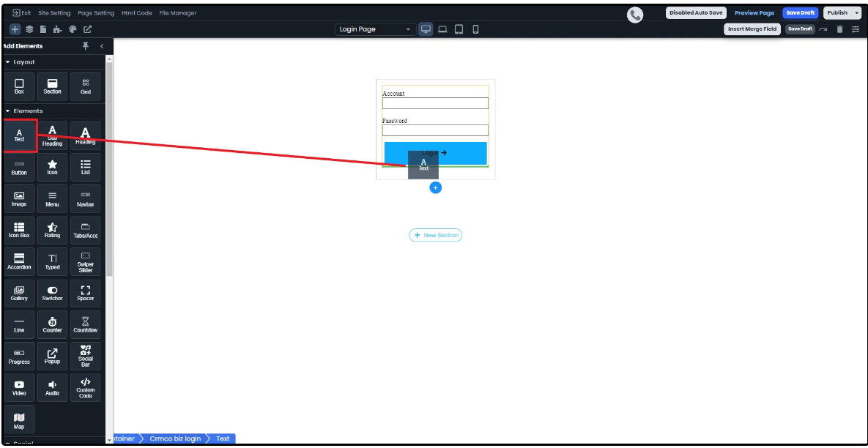The width and height of the screenshot is (868, 448).
Task: Click the Preview Page button
Action: [x=754, y=12]
